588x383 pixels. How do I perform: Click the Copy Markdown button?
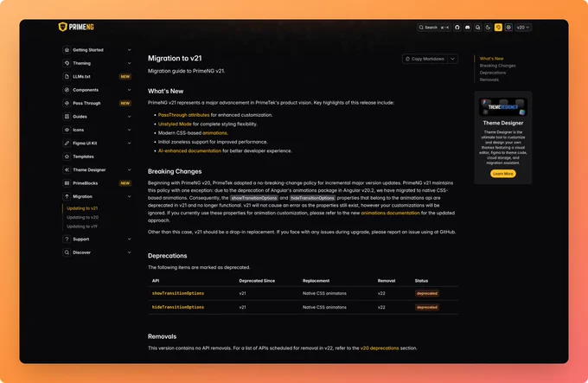click(x=425, y=59)
